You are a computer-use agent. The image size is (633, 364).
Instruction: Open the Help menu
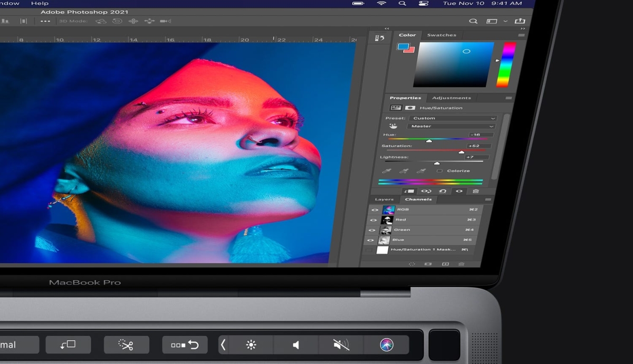click(40, 3)
